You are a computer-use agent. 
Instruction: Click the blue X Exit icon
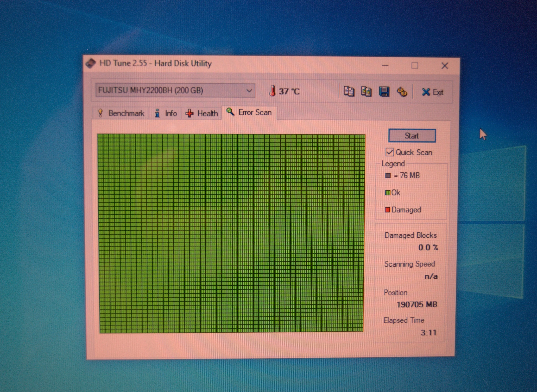426,92
